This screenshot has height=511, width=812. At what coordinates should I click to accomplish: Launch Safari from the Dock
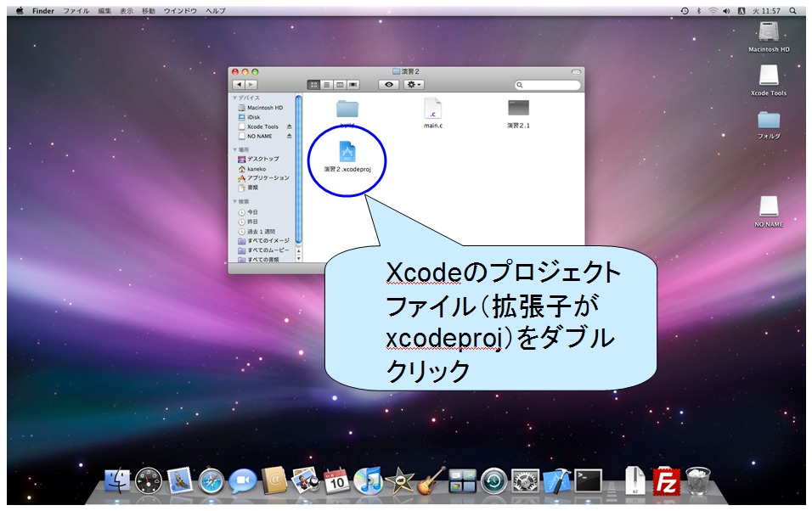point(211,481)
